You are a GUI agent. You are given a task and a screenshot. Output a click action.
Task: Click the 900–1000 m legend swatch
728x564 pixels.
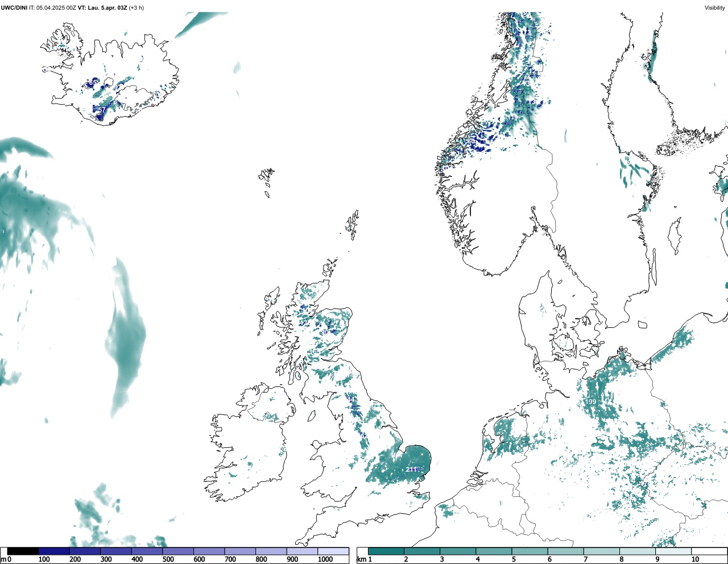pos(301,551)
